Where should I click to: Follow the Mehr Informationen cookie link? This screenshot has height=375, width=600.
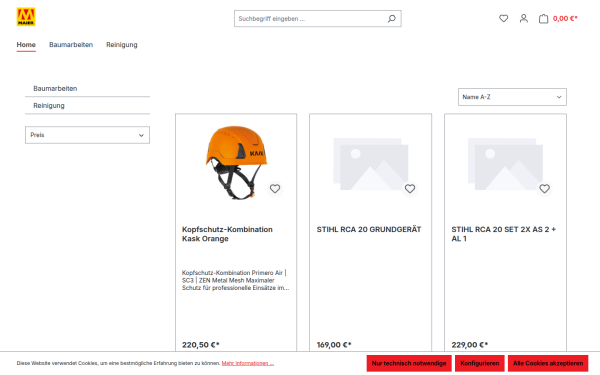248,363
